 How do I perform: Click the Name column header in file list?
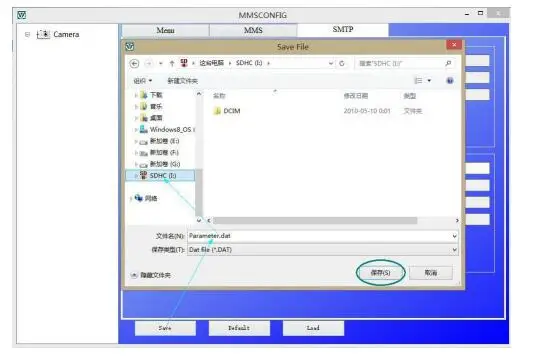219,96
